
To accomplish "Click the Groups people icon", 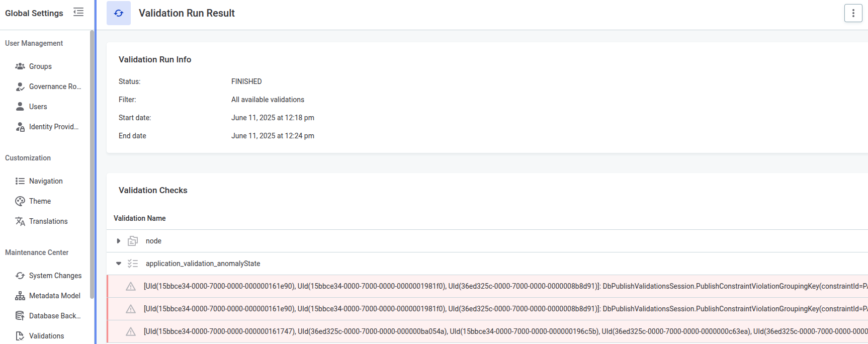I will coord(20,66).
